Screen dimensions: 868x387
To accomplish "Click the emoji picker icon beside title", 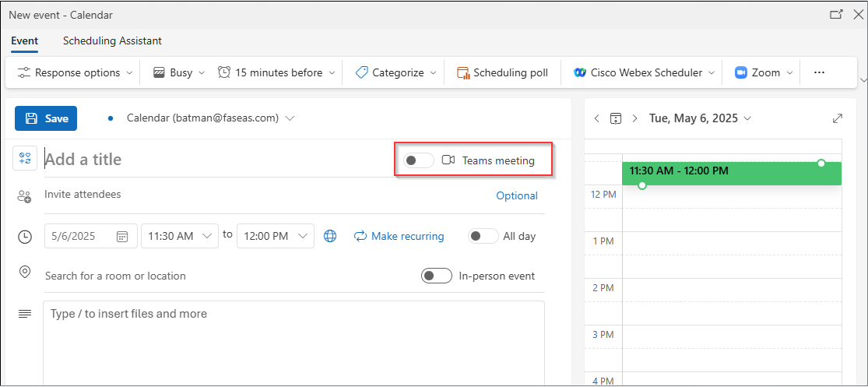I will pyautogui.click(x=25, y=158).
